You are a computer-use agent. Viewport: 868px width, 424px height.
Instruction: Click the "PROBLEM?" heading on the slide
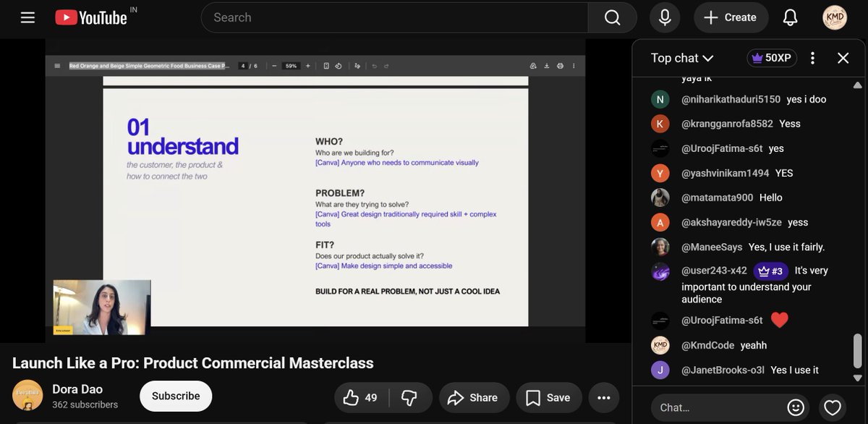(340, 193)
